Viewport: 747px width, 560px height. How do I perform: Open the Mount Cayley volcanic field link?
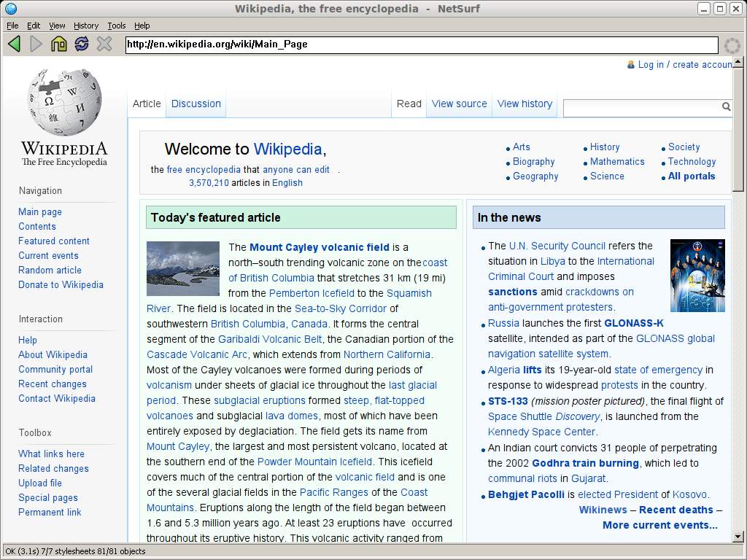[x=320, y=247]
